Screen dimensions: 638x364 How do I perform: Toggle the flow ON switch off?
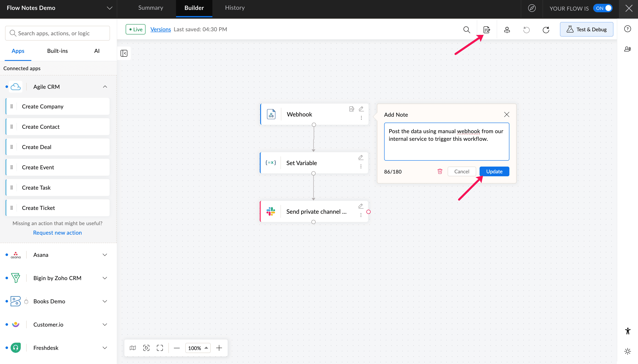[x=603, y=8]
